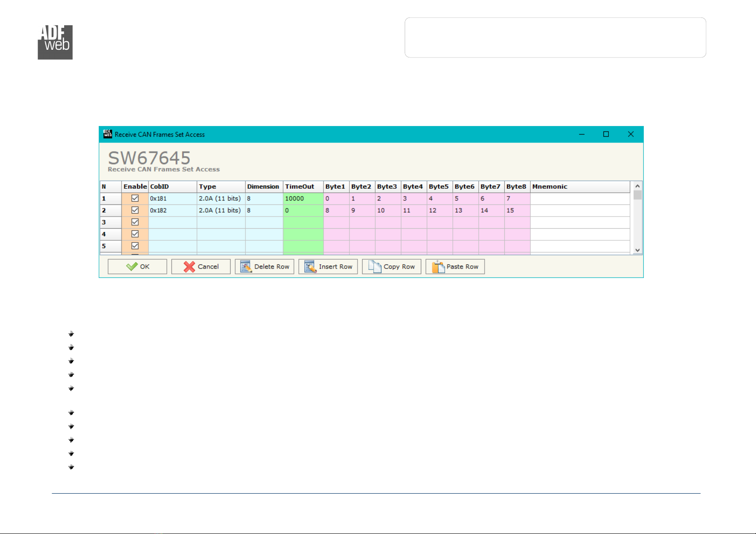The image size is (756, 534).
Task: Click the Mnemonic field in row 1
Action: click(x=580, y=199)
